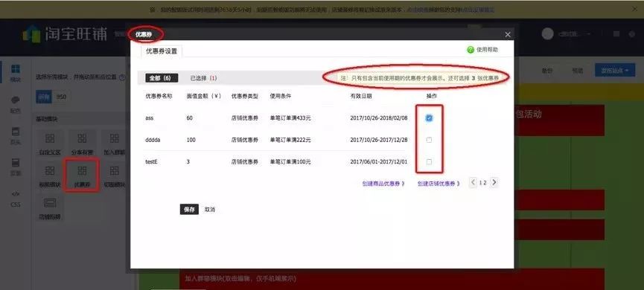This screenshot has height=290, width=644.
Task: Click the Taobao Wangpu logo
Action: 65,34
